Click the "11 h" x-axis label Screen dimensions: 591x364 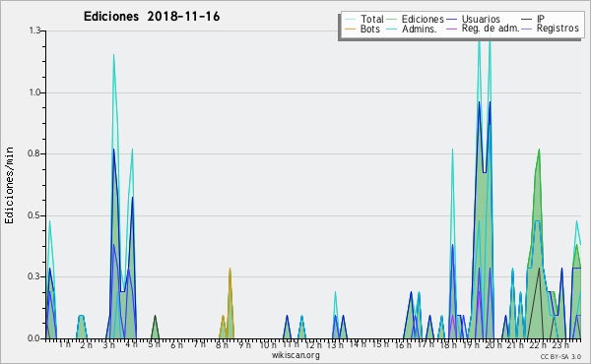[x=291, y=344]
